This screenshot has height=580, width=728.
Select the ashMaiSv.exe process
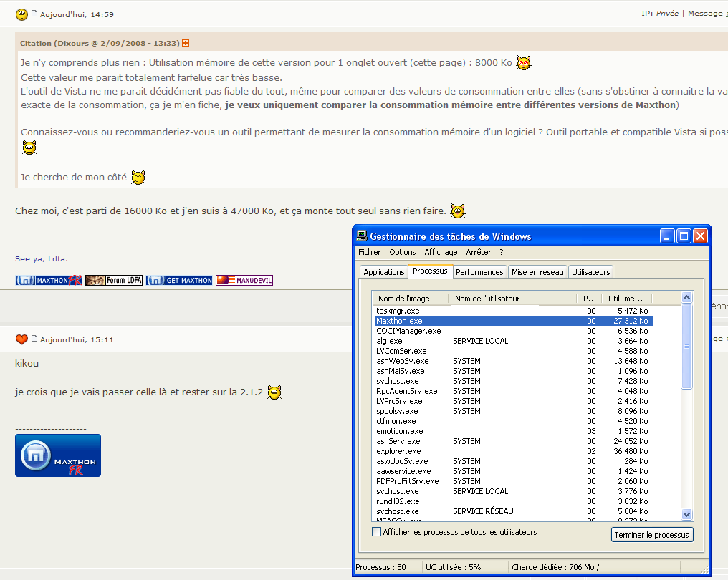514,371
